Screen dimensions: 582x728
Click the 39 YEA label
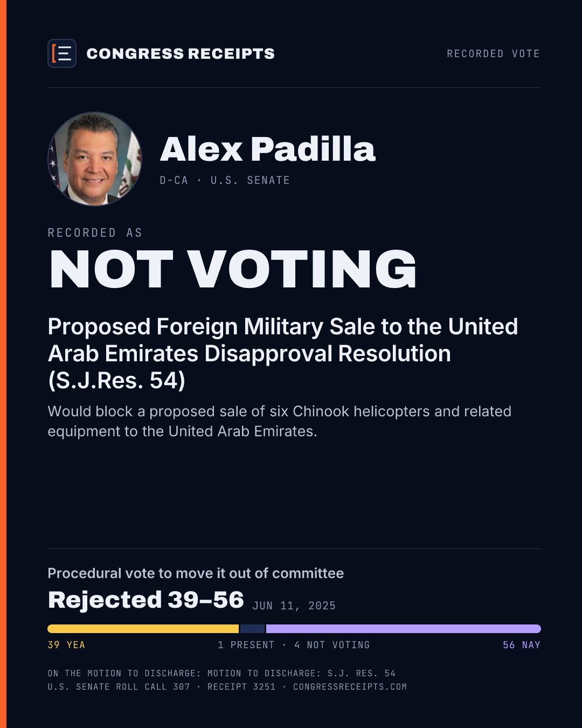(x=66, y=645)
